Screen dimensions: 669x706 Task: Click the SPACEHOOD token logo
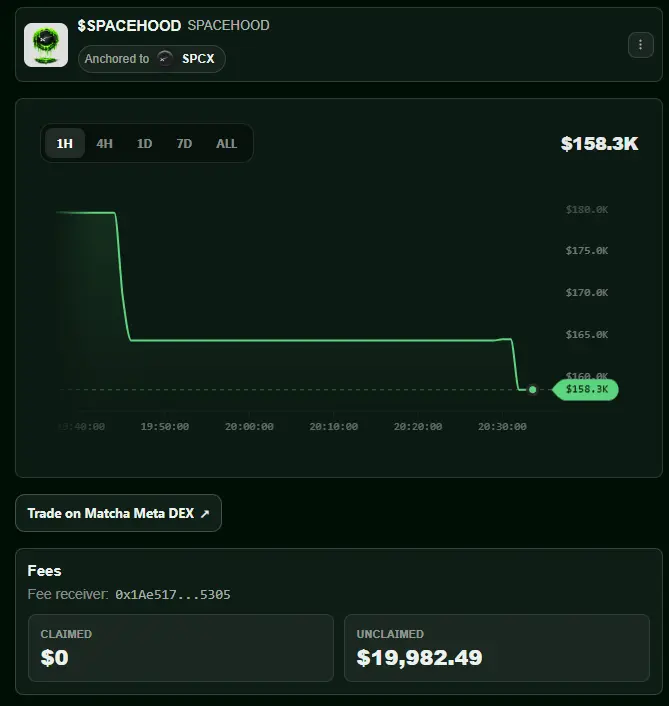click(46, 45)
